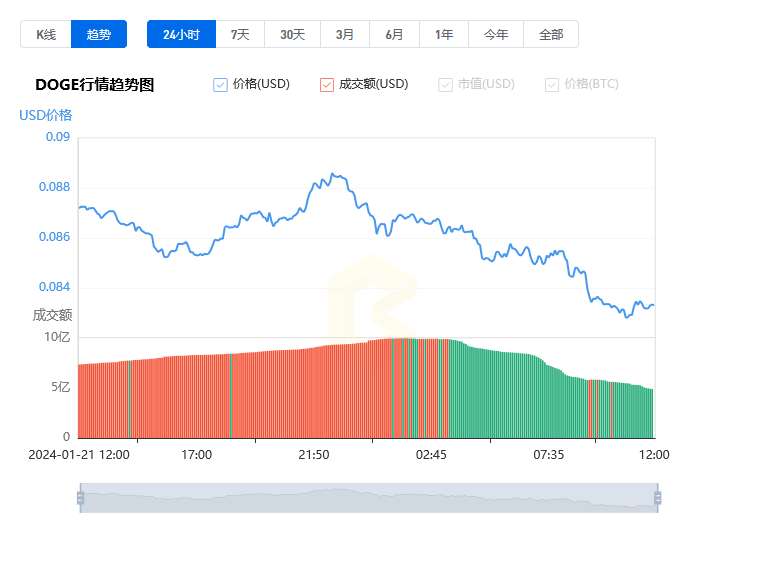Switch to the 6月 range

pos(394,34)
